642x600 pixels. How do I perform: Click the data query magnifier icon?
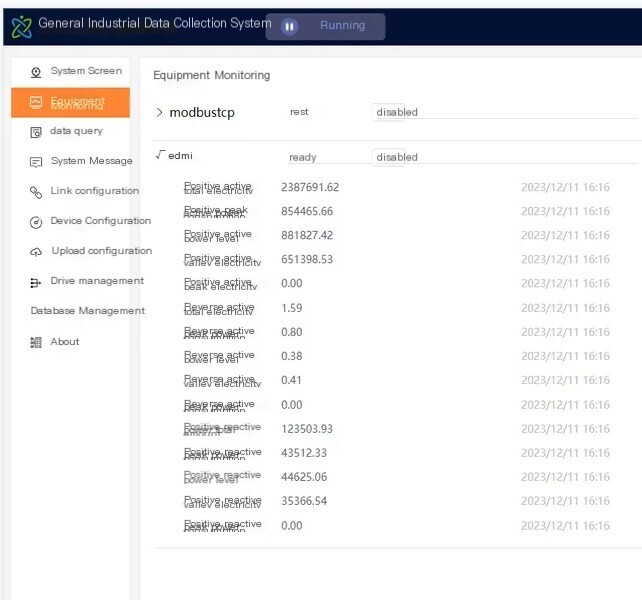coord(36,132)
